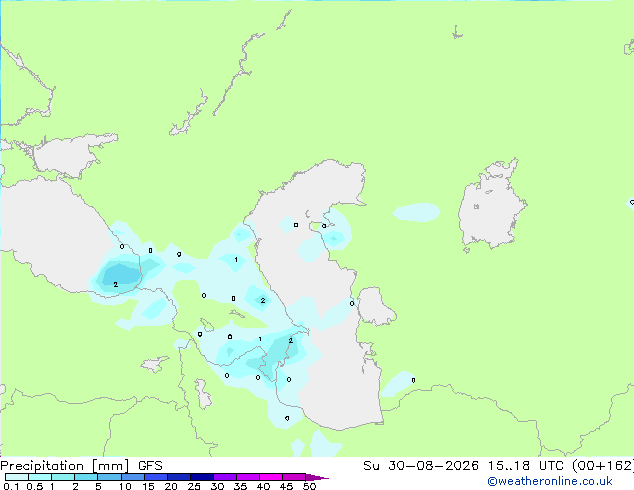Pick the 10–15 mm blue legend swatch

pos(133,477)
